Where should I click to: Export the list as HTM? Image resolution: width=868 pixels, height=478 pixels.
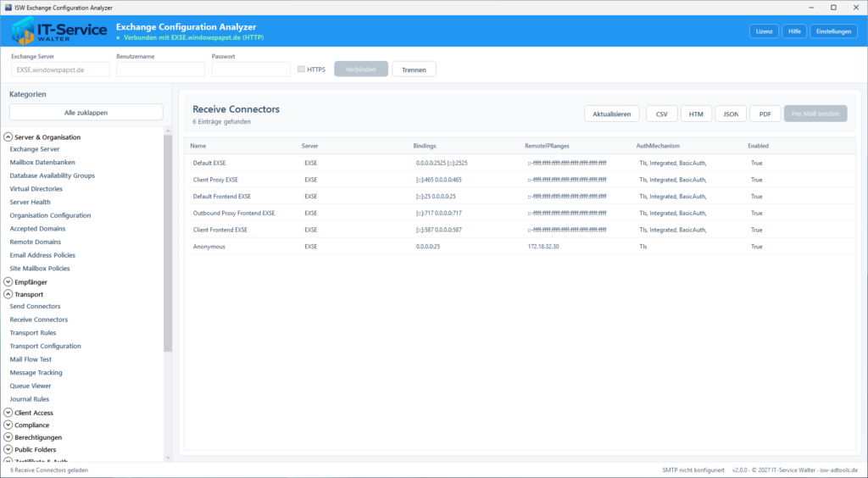(x=696, y=114)
